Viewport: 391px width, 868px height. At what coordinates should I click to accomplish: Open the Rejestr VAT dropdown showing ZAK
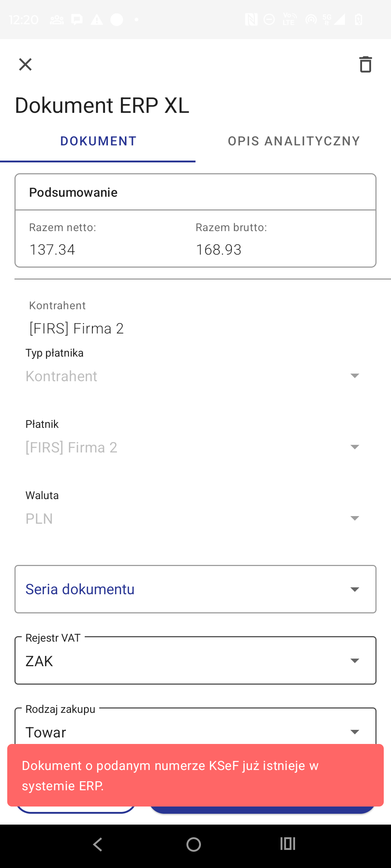click(195, 661)
